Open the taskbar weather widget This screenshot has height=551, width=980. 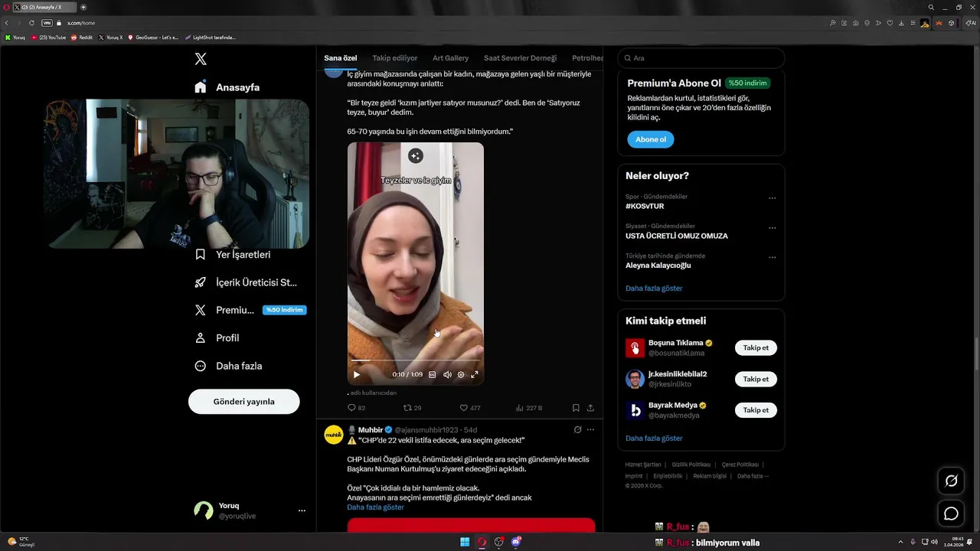pyautogui.click(x=21, y=542)
